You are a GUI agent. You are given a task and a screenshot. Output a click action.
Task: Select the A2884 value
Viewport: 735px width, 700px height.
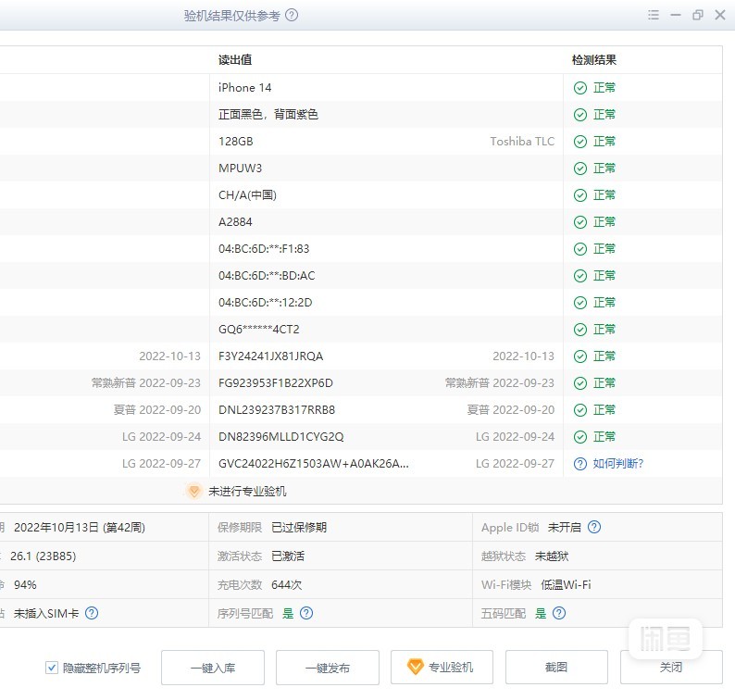point(235,222)
